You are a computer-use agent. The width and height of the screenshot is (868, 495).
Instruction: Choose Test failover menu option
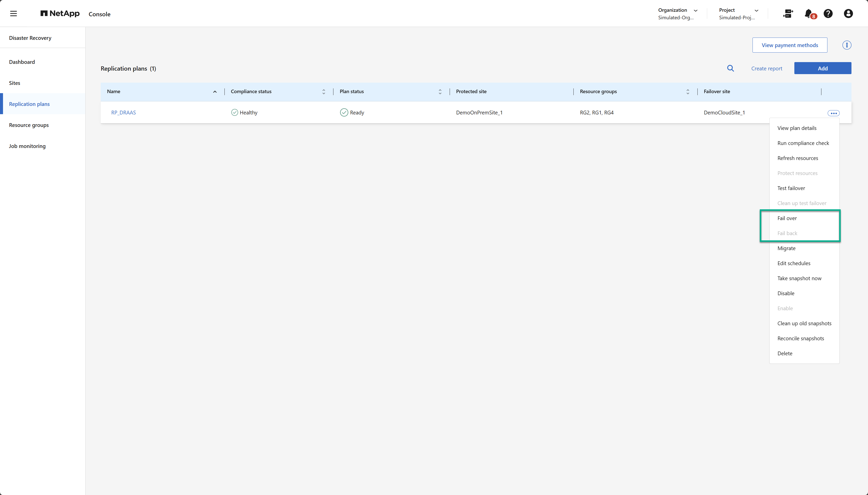tap(791, 188)
